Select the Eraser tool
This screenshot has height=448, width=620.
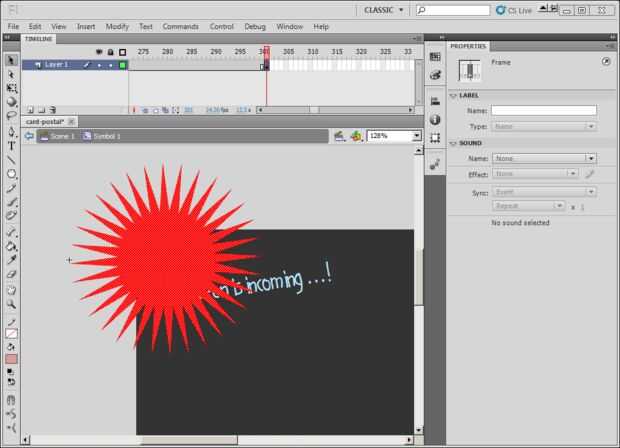11,274
